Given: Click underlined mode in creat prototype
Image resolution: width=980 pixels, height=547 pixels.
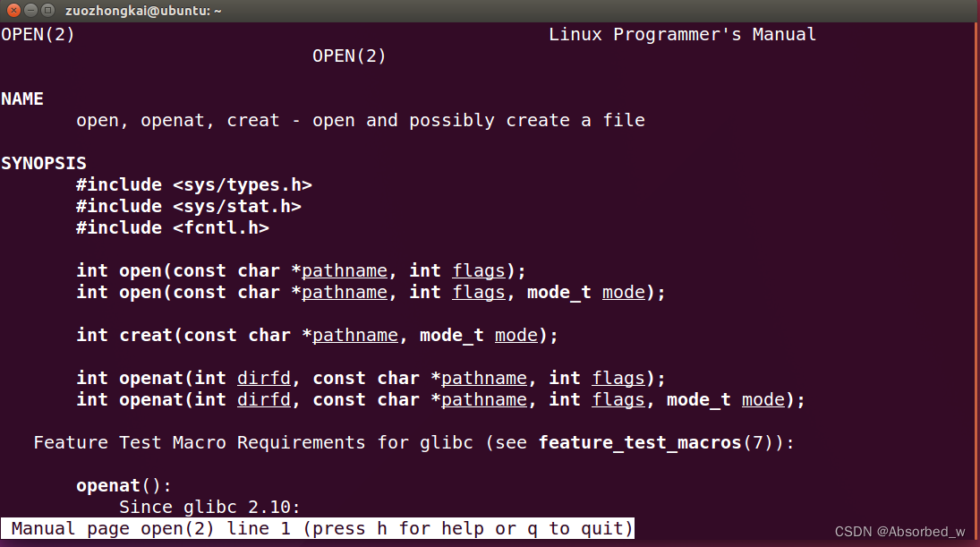Looking at the screenshot, I should click(x=516, y=336).
